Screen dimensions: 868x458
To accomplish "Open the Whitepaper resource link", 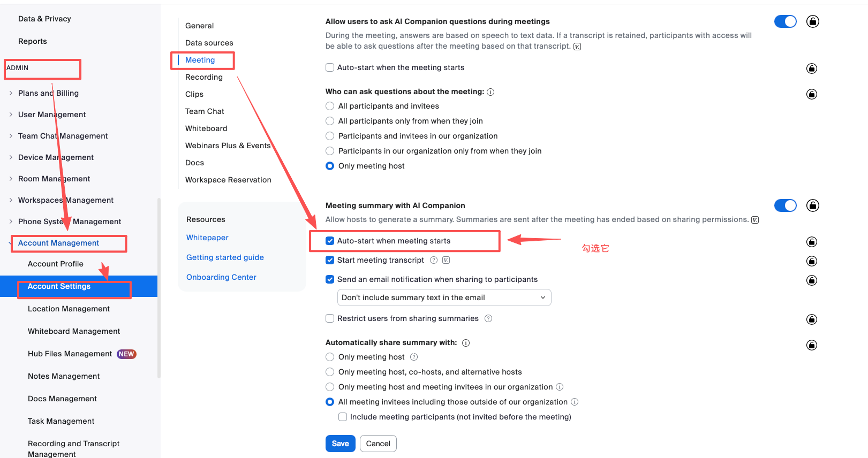I will click(x=207, y=238).
